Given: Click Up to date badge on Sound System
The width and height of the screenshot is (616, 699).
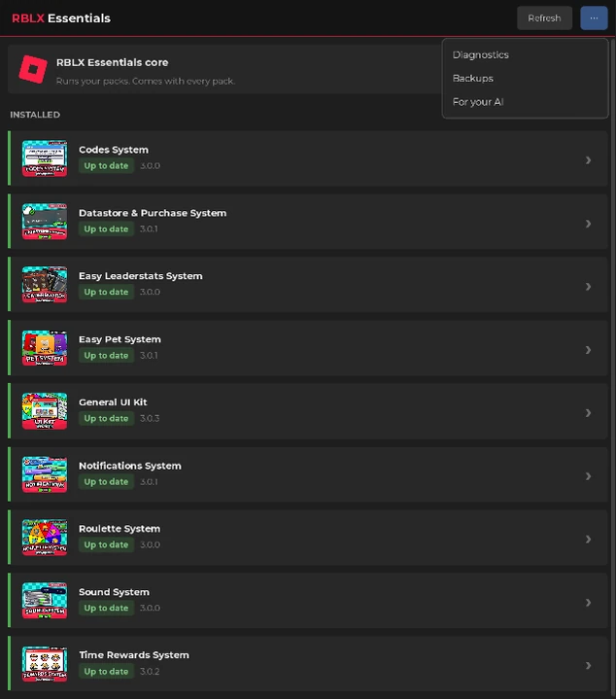Looking at the screenshot, I should coord(106,608).
